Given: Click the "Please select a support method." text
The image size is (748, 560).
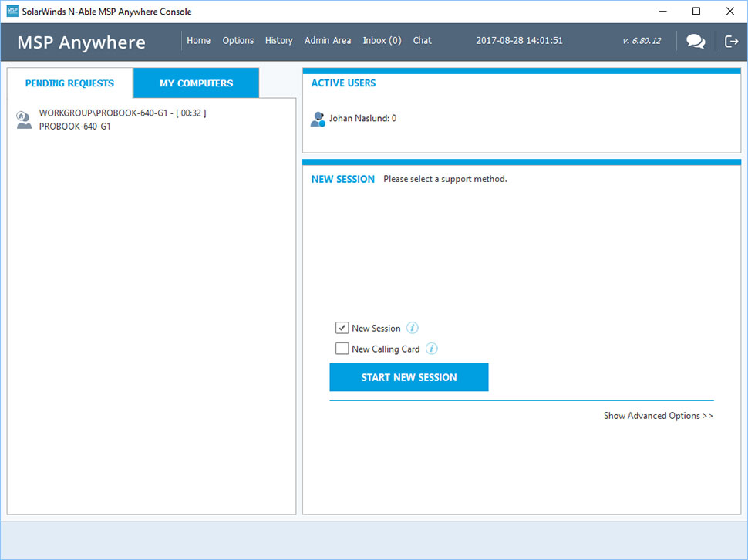Looking at the screenshot, I should pyautogui.click(x=445, y=179).
